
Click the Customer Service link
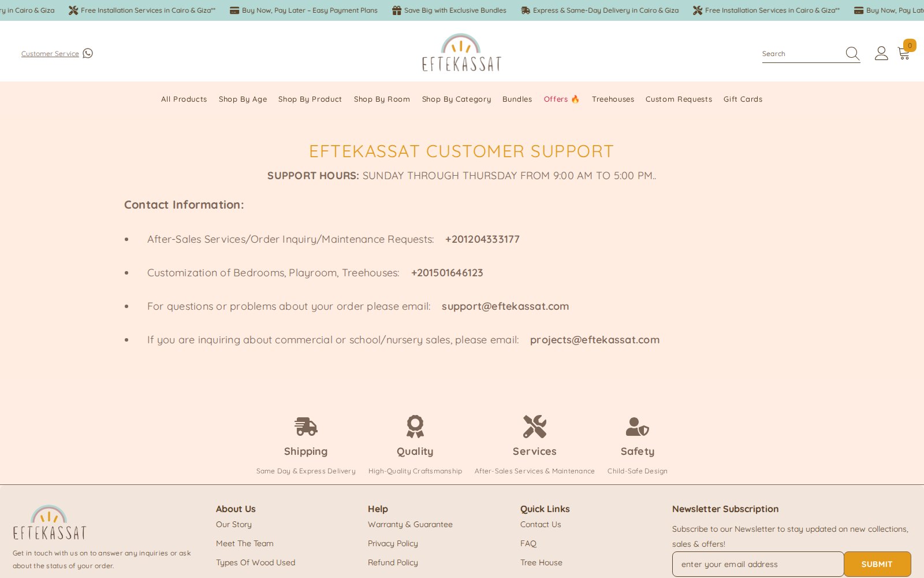(x=50, y=54)
